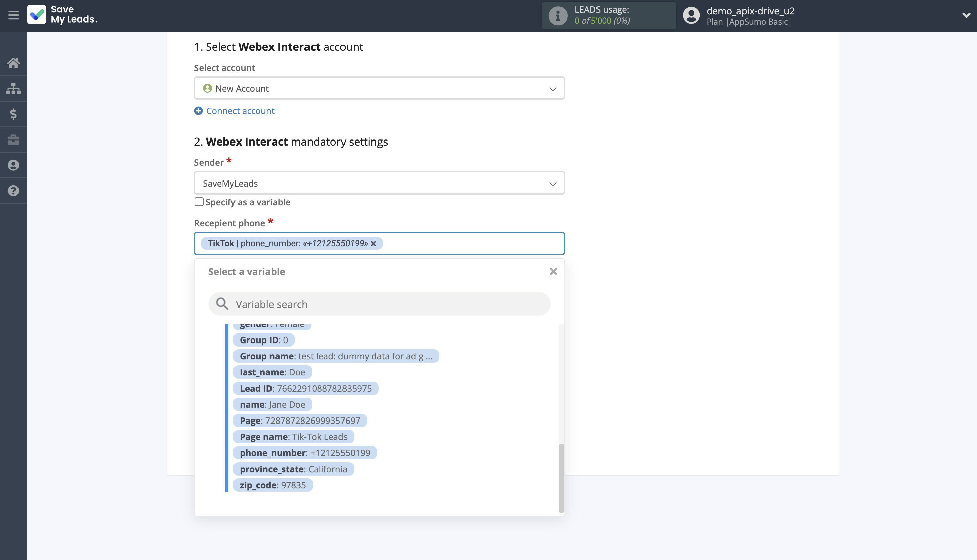Select the Page name: Tik-Tok Leads variable
Viewport: 977px width, 560px height.
[293, 437]
